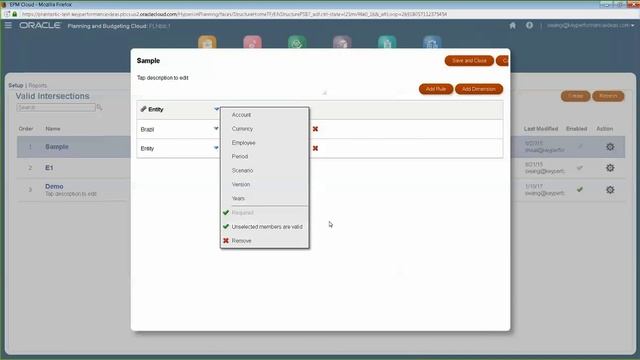
Task: Open the Sample row gear action
Action: point(610,147)
